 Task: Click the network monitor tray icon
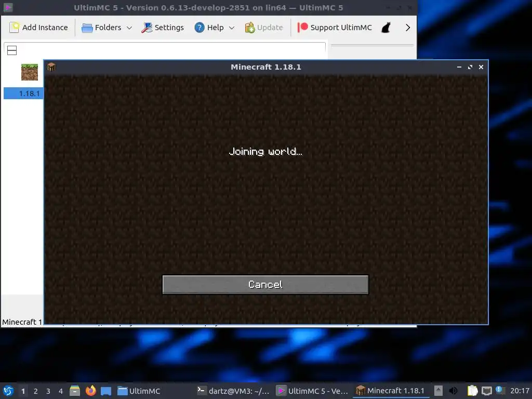(486, 391)
